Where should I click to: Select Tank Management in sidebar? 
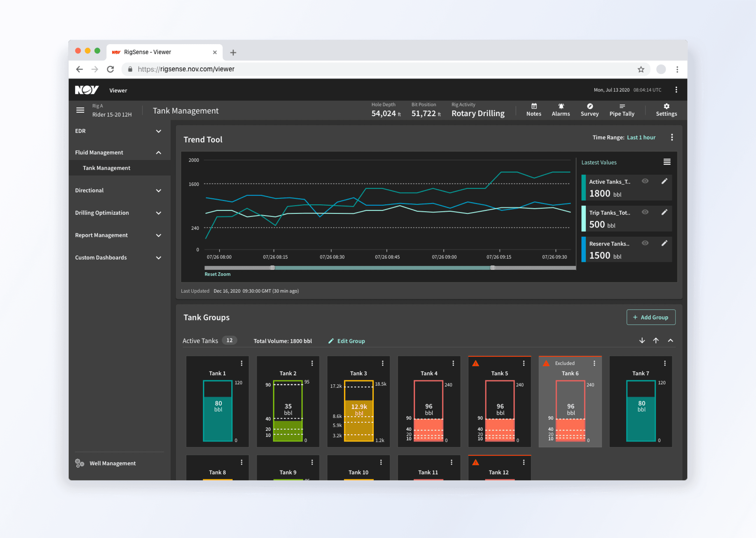tap(106, 168)
